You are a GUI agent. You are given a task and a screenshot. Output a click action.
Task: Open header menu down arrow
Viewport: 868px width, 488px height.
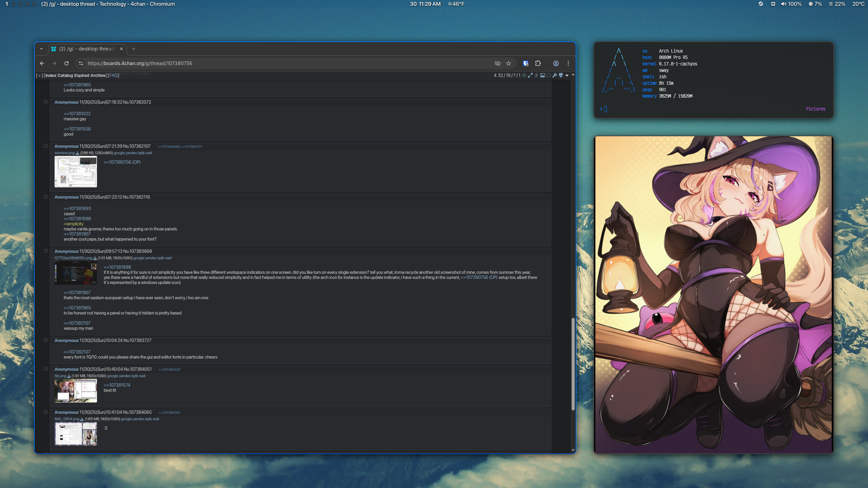(x=567, y=75)
